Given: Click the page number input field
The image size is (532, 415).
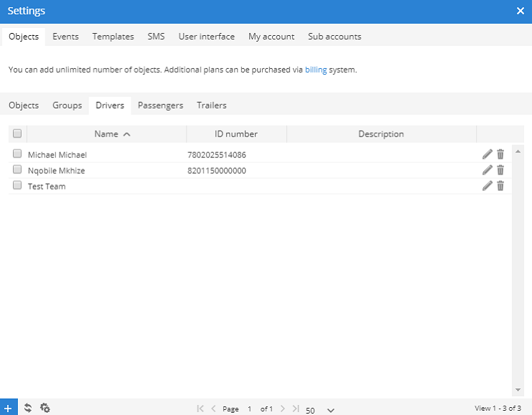Looking at the screenshot, I should [x=250, y=409].
